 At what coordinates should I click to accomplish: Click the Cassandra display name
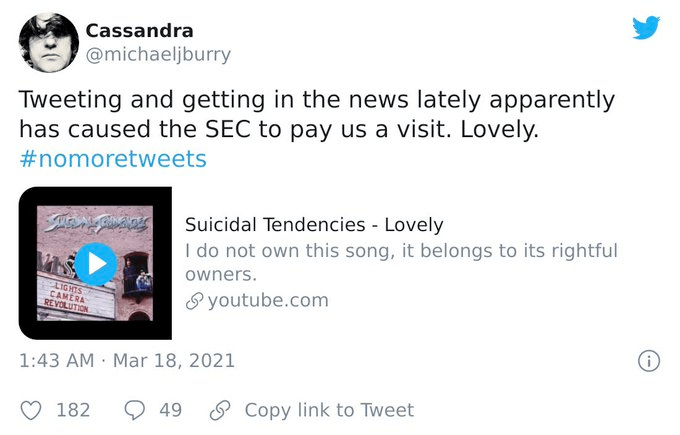point(139,31)
